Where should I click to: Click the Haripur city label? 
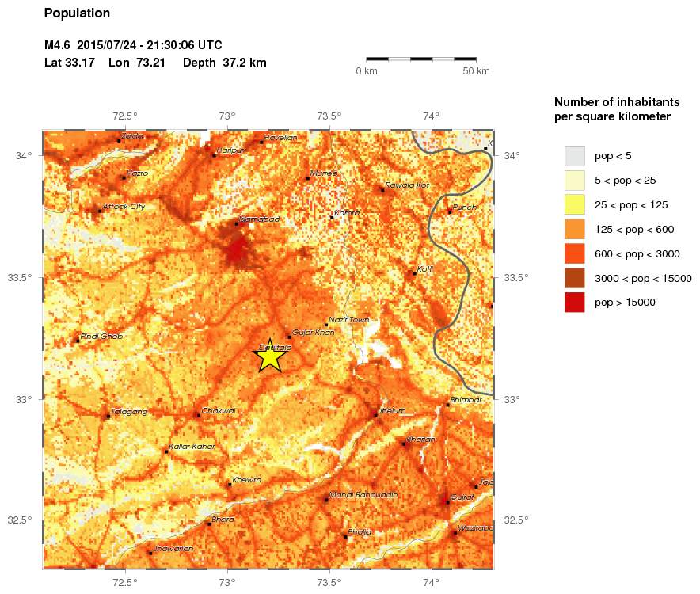[230, 150]
